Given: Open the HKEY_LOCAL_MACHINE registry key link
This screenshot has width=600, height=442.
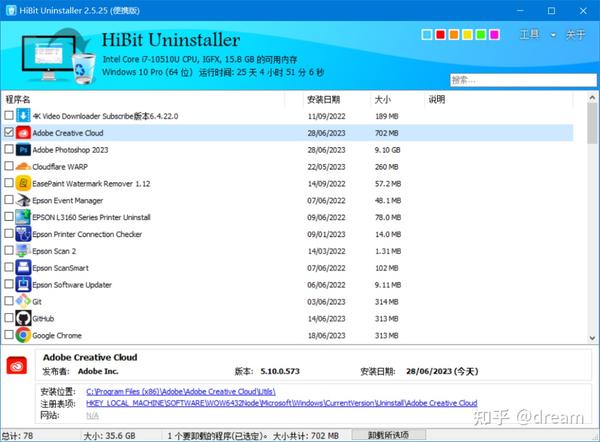Looking at the screenshot, I should [282, 403].
